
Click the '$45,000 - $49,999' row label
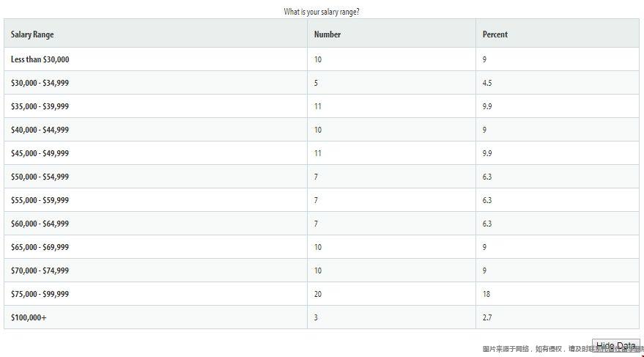point(40,153)
